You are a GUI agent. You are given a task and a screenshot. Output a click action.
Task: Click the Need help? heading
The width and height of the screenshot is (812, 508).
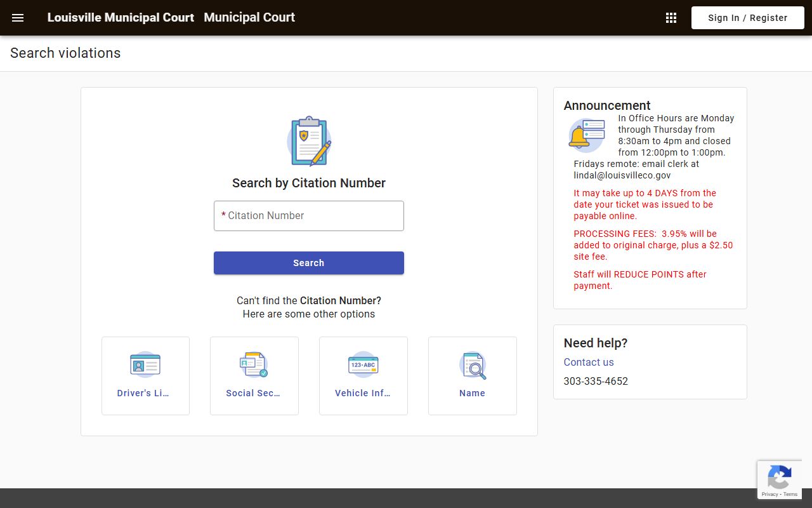(596, 343)
